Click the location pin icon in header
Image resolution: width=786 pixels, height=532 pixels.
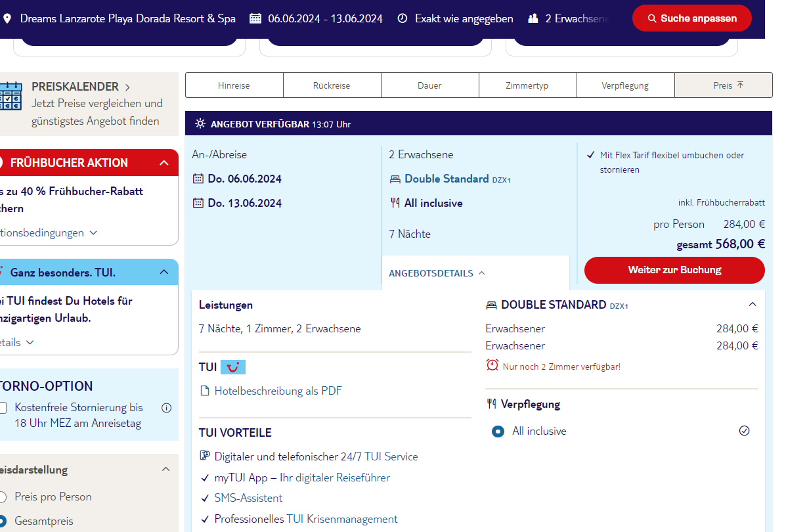(7, 18)
